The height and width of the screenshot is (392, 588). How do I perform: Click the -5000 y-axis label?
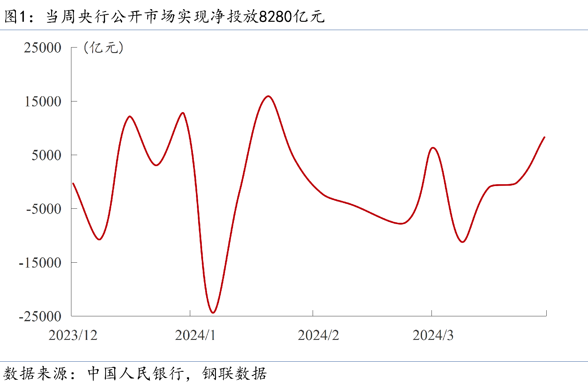pos(43,209)
